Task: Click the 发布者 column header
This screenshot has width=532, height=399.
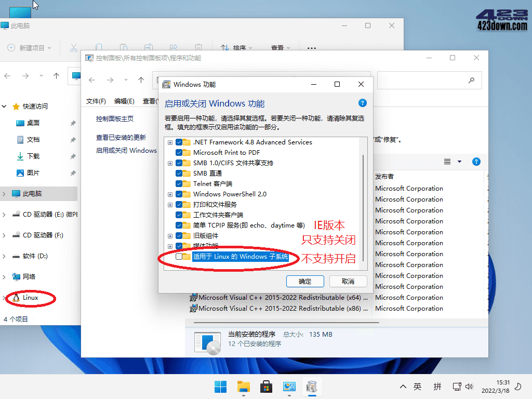Action: pos(384,177)
